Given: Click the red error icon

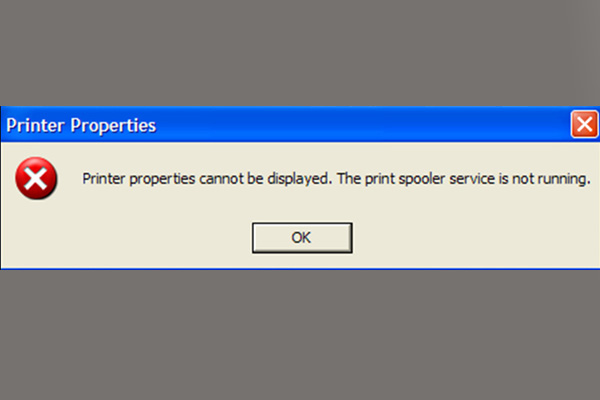Looking at the screenshot, I should click(36, 178).
